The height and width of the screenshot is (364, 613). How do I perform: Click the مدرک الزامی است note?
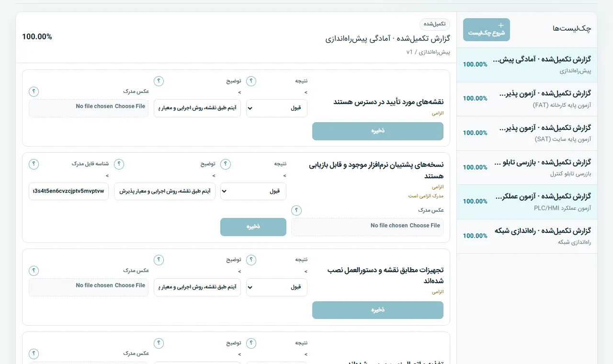(x=426, y=195)
